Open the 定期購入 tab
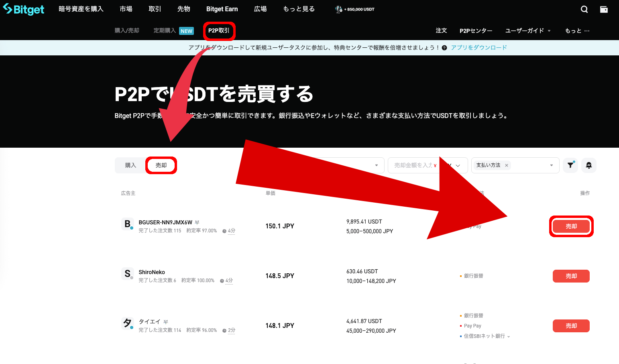This screenshot has width=619, height=364. pos(165,31)
